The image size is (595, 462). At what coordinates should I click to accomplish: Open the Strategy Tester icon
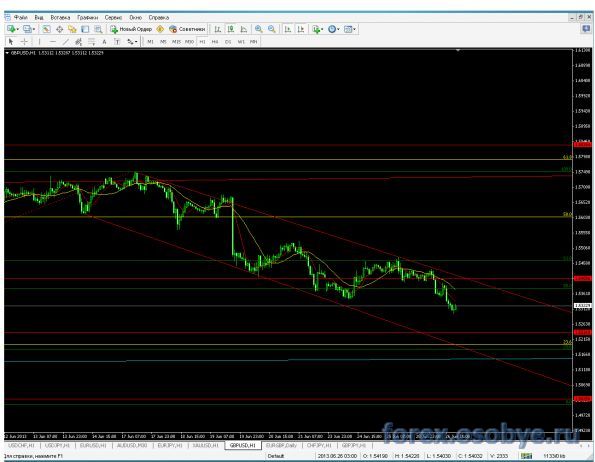pyautogui.click(x=98, y=29)
